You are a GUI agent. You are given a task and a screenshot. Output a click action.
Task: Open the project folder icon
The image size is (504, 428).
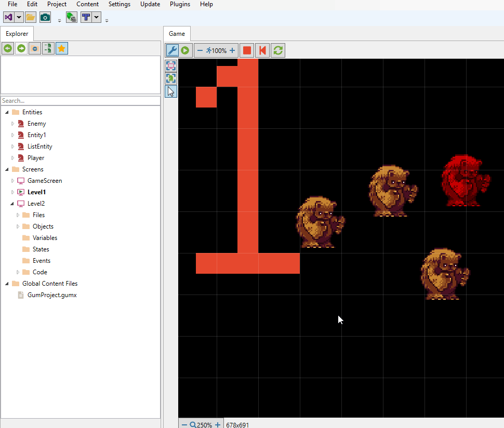pyautogui.click(x=30, y=17)
